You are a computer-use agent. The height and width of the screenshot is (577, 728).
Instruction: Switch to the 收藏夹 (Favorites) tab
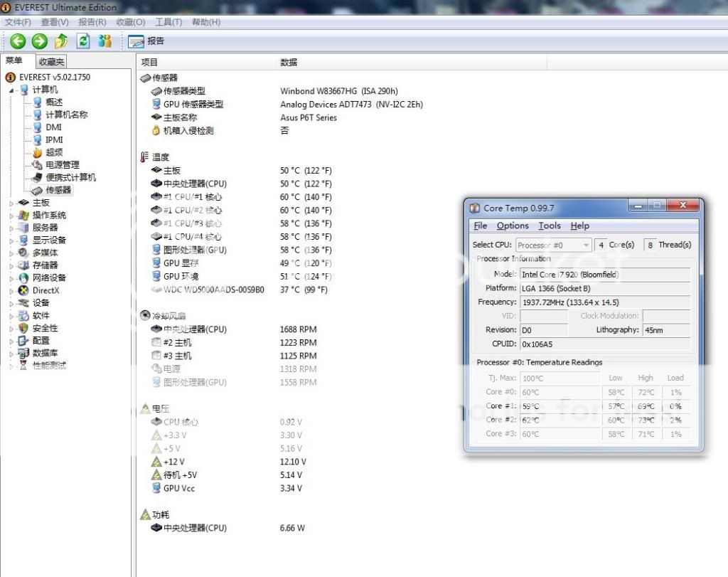(51, 62)
